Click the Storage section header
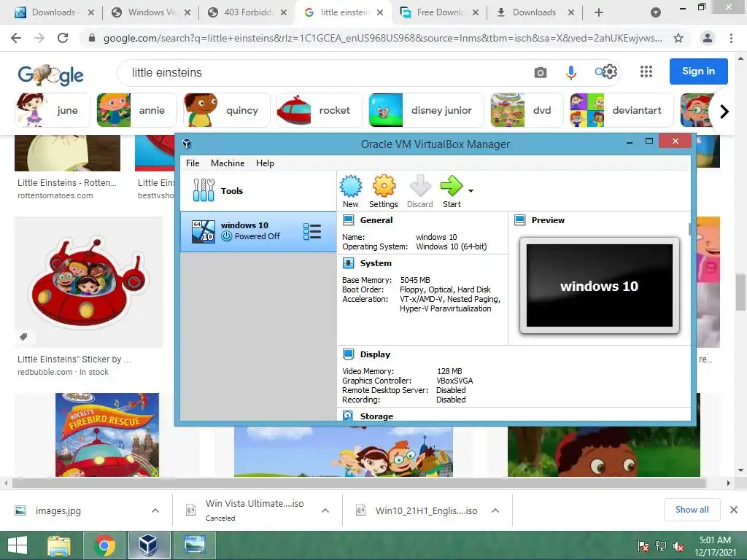The width and height of the screenshot is (747, 560). pos(376,416)
